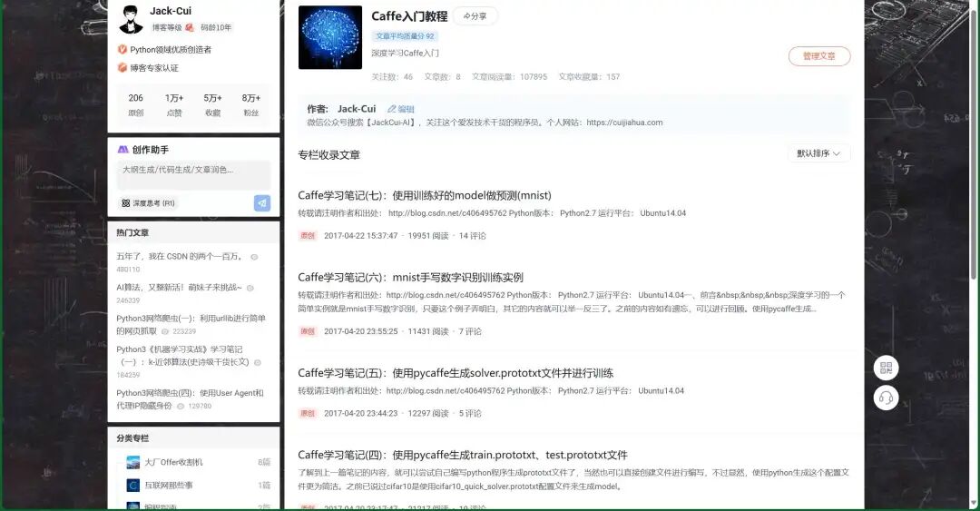Screen dimensions: 980x511
Task: Click the 专栏收录文章 heading
Action: pyautogui.click(x=328, y=155)
